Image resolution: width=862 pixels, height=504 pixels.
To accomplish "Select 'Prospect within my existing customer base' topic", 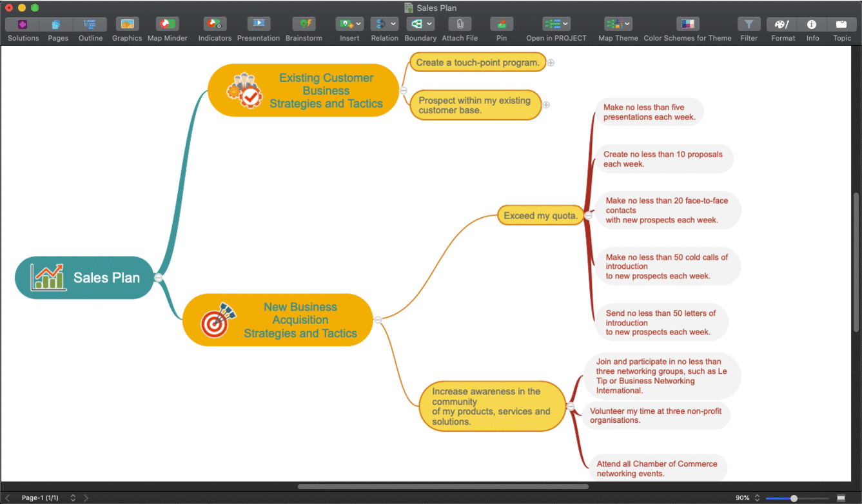I will [475, 105].
